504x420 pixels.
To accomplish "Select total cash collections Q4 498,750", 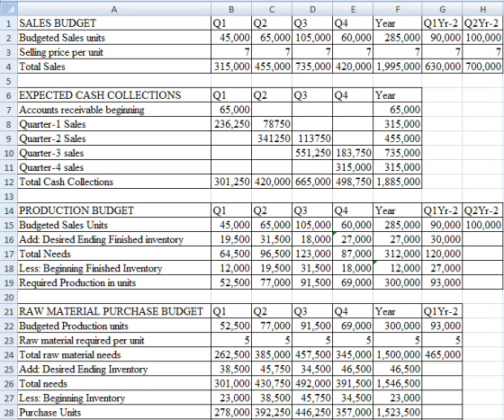I will click(353, 182).
